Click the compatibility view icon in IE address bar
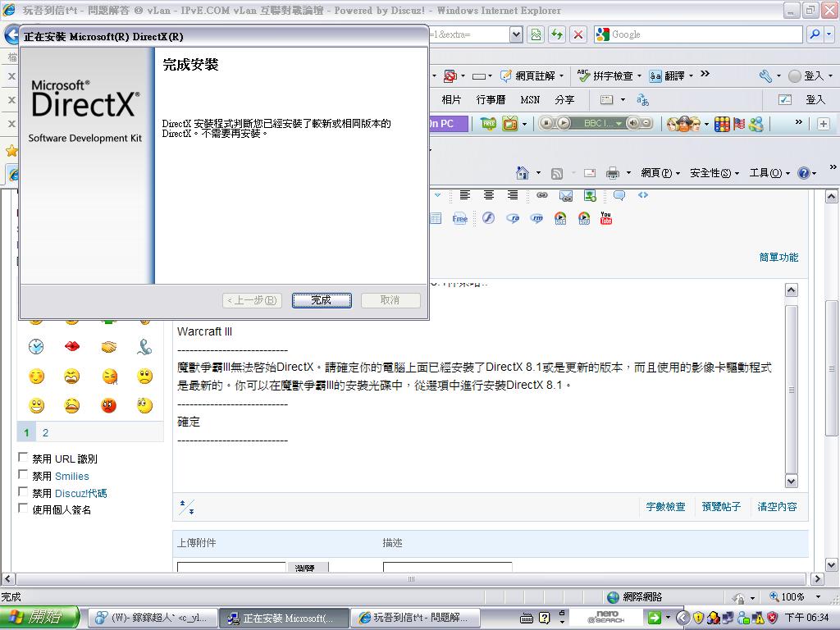The image size is (840, 630). (536, 34)
